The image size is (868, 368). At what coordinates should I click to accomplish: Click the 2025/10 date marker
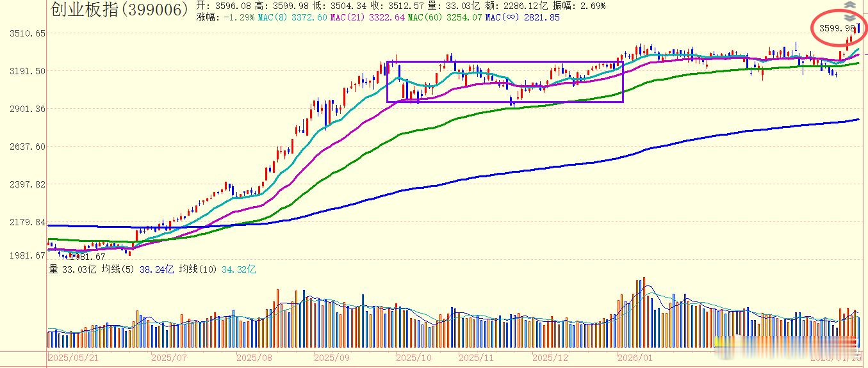coord(414,357)
